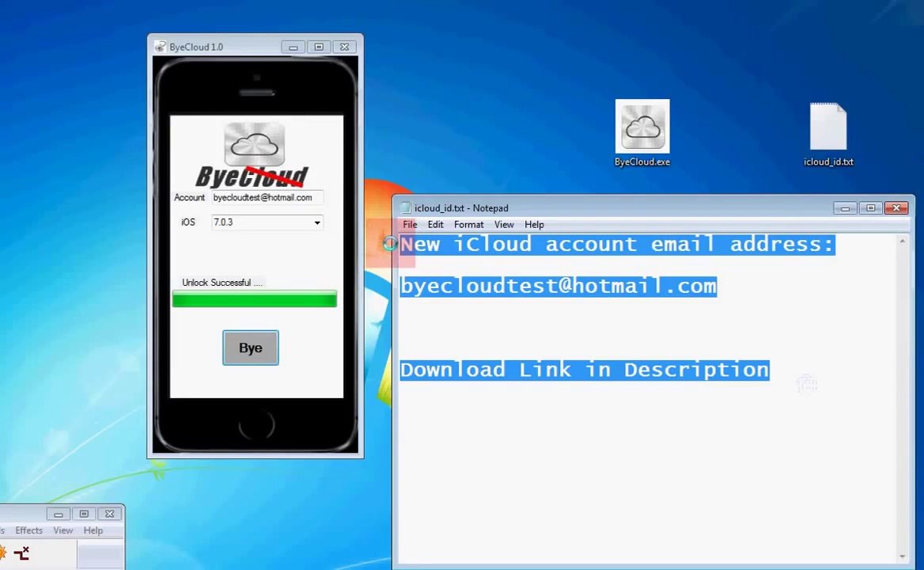Viewport: 924px width, 570px height.
Task: Click Notepad scrollbar up arrow
Action: point(902,241)
